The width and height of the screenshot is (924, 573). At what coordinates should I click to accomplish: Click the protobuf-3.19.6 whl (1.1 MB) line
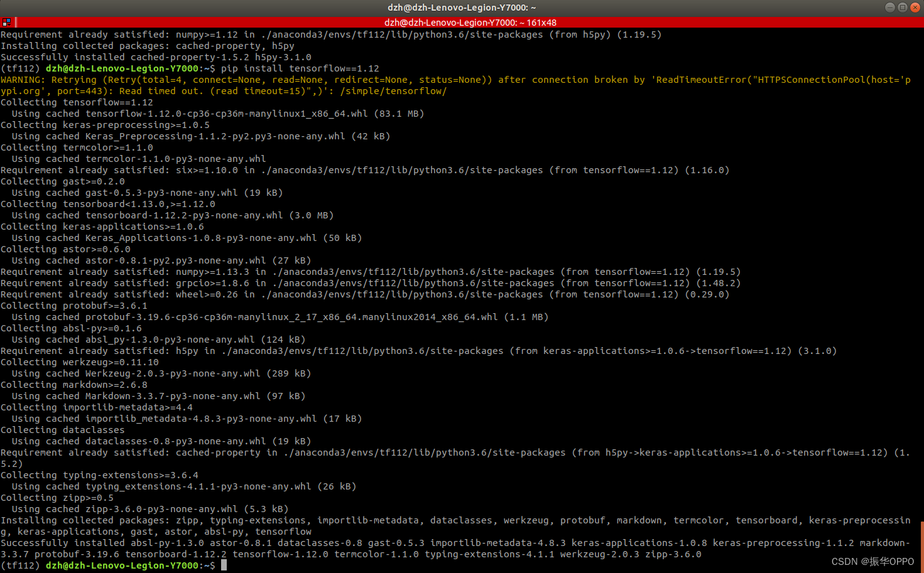tap(280, 317)
